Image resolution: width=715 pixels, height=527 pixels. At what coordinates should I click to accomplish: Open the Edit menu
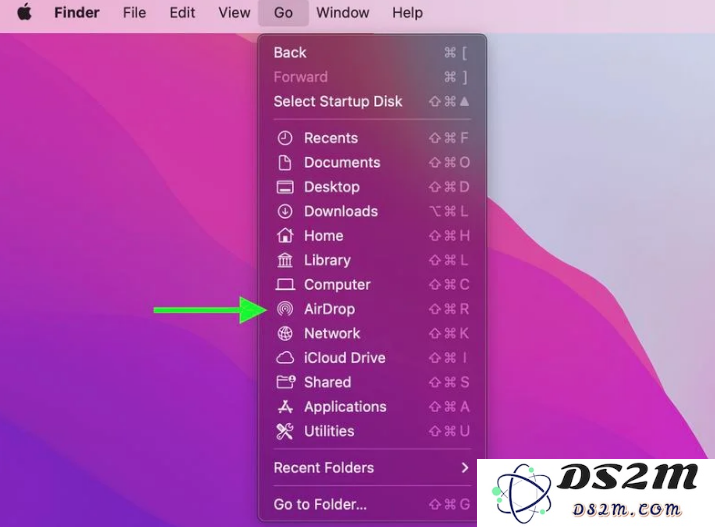tap(182, 12)
